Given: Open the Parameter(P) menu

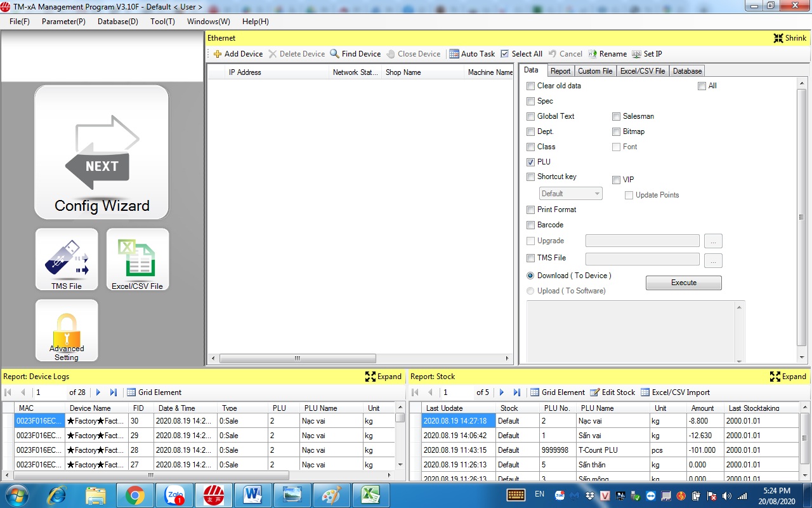Looking at the screenshot, I should [x=63, y=22].
